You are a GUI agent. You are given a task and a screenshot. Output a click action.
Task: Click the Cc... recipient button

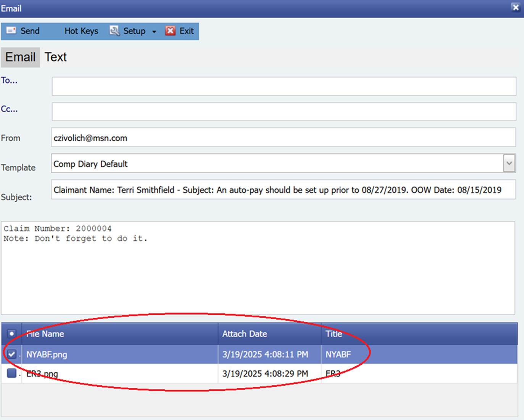click(x=9, y=109)
